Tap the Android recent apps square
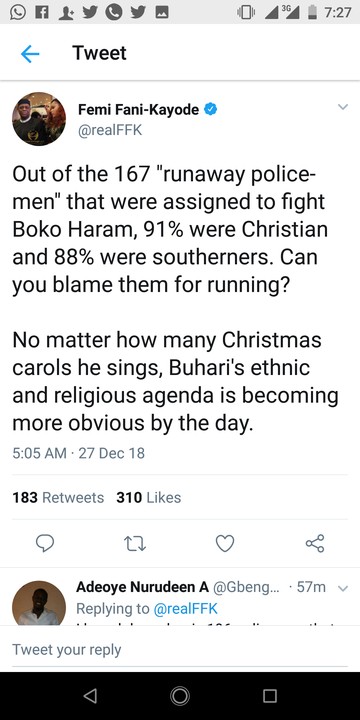The image size is (360, 720). coord(270,696)
